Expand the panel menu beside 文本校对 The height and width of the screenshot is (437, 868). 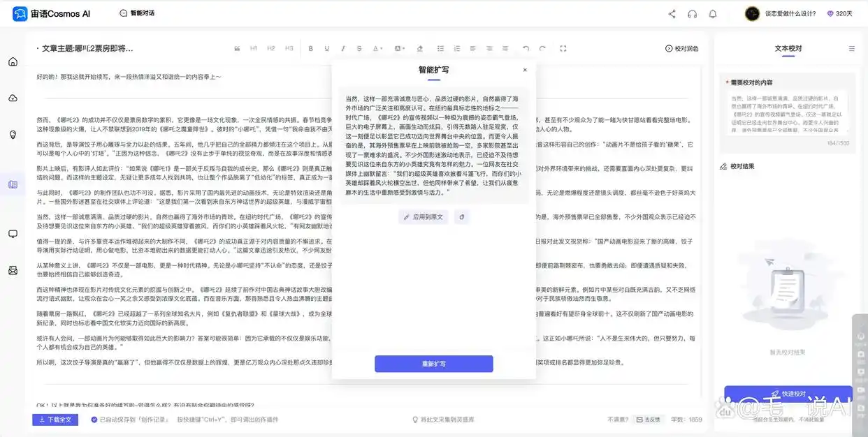851,48
